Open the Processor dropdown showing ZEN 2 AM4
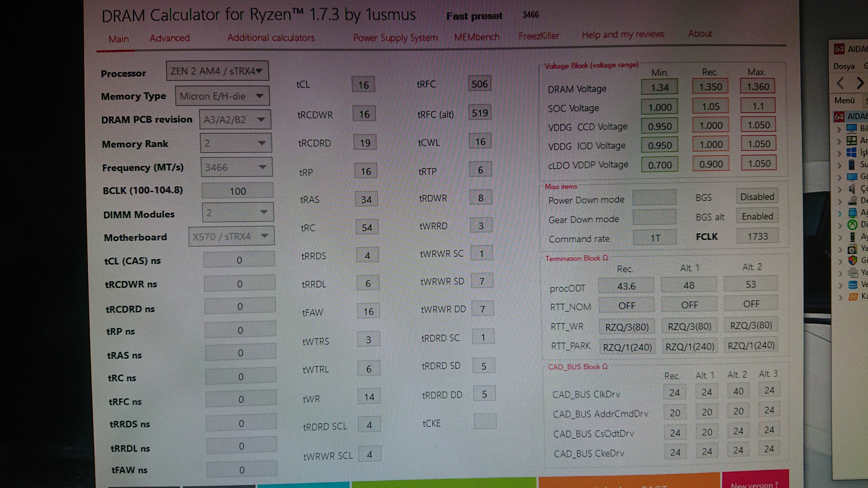Image resolution: width=868 pixels, height=488 pixels. point(217,71)
